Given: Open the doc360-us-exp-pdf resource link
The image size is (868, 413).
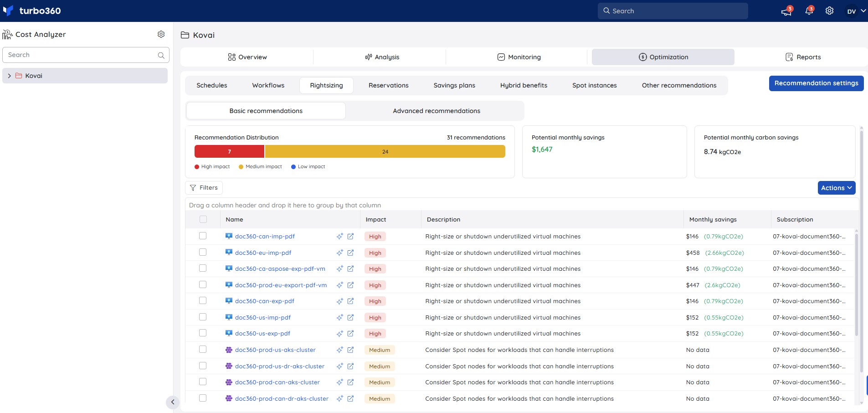Looking at the screenshot, I should pos(262,333).
